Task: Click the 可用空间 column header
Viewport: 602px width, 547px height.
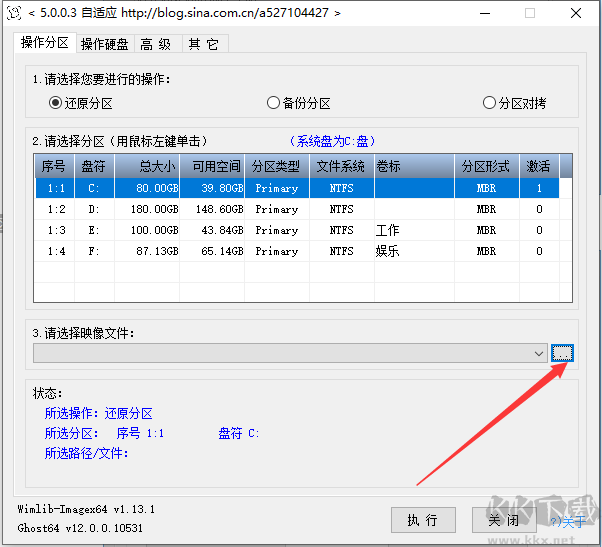Action: click(x=212, y=166)
